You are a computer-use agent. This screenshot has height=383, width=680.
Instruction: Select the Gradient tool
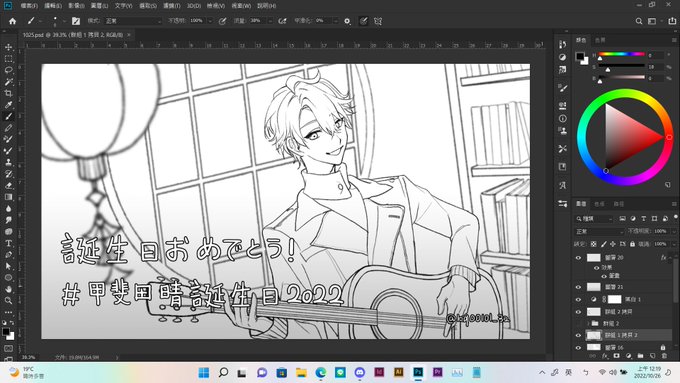tap(8, 197)
